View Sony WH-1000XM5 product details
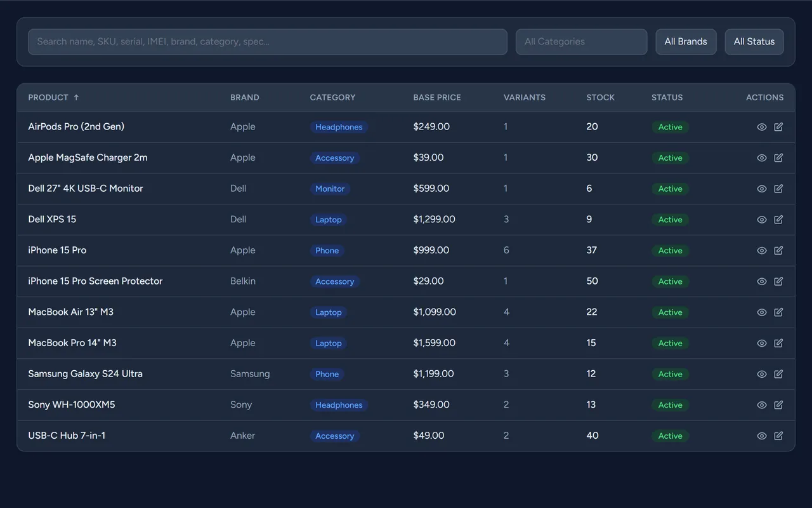 [x=762, y=405]
